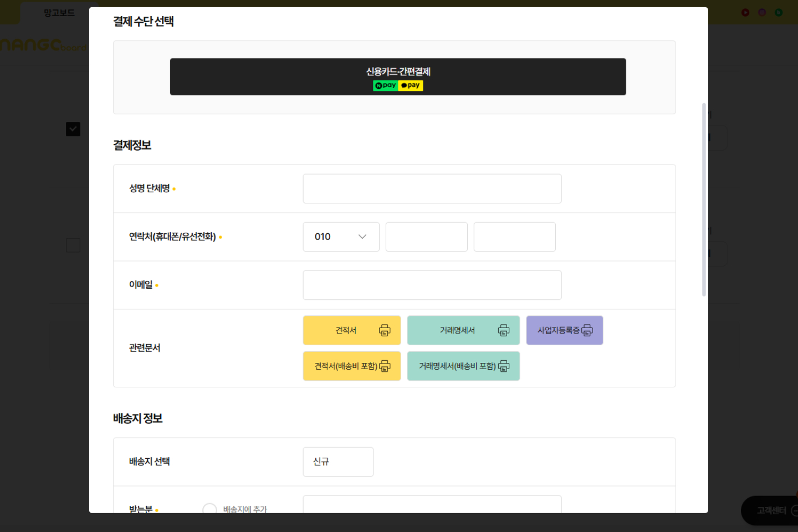
Task: Toggle the 배송지에 추가 radio button
Action: point(209,509)
